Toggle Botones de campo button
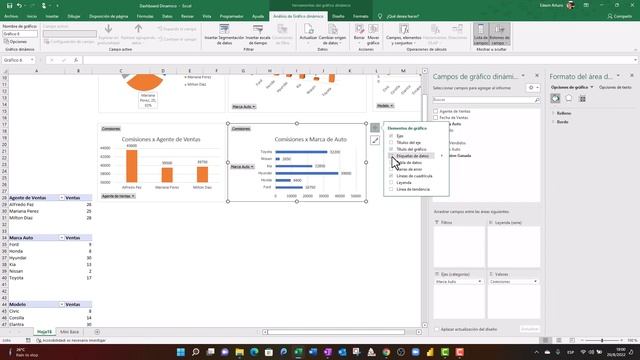This screenshot has height=360, width=640. (x=500, y=35)
